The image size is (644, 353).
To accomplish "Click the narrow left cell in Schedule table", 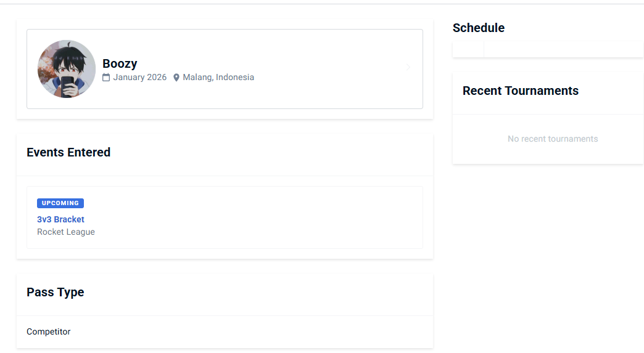I will (468, 50).
